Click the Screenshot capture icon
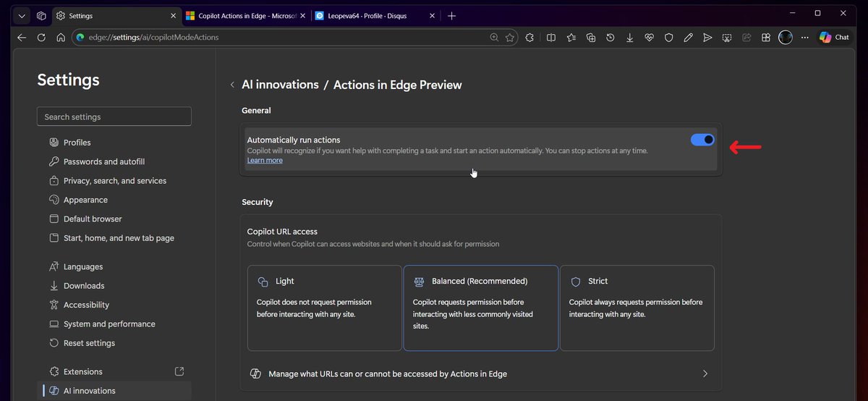Image resolution: width=868 pixels, height=401 pixels. [727, 38]
